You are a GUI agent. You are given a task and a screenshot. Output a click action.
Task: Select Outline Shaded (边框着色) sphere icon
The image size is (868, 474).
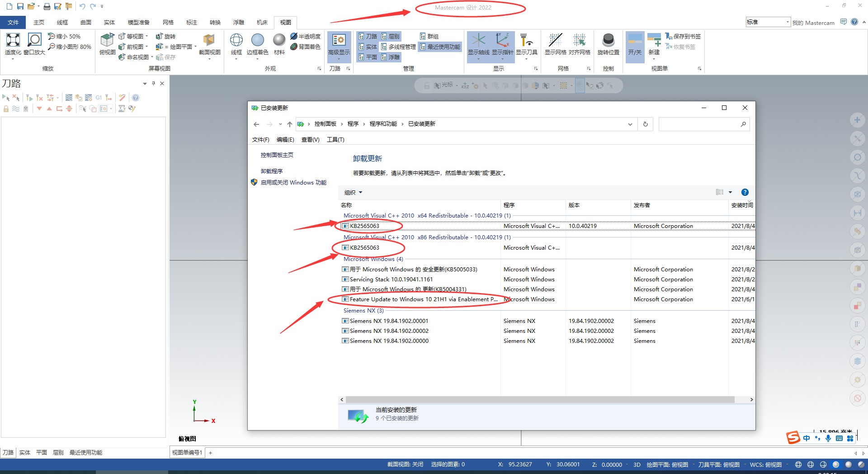click(x=257, y=40)
